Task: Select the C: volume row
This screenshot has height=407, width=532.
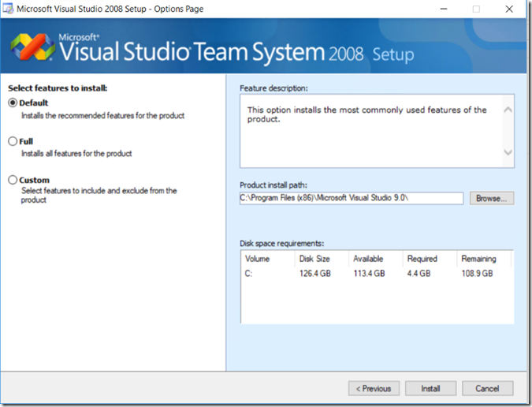Action: pos(378,274)
